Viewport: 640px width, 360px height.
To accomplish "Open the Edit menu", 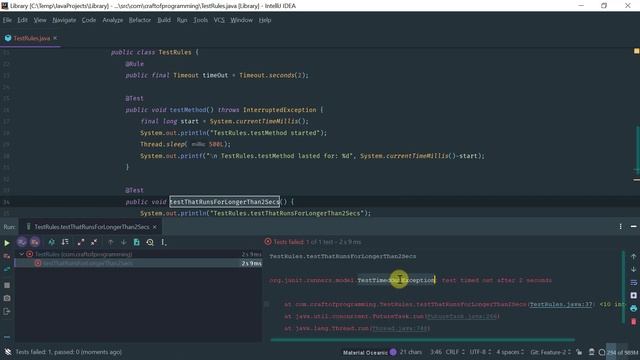I will 22,20.
